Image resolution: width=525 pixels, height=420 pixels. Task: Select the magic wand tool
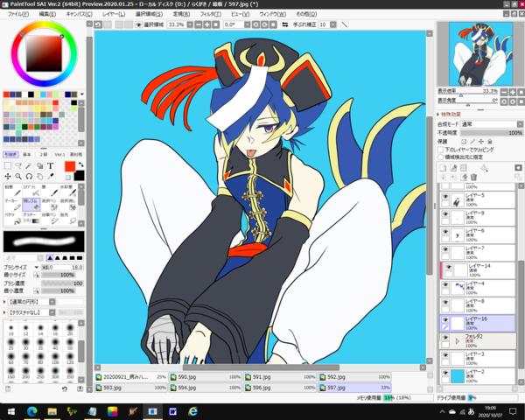(29, 165)
